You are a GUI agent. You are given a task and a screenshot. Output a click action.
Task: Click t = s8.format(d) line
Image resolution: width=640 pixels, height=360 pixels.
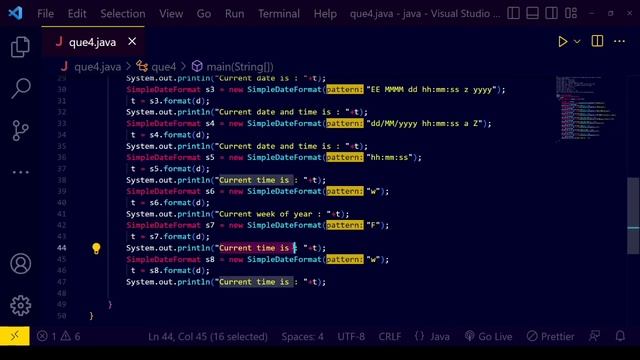point(170,270)
